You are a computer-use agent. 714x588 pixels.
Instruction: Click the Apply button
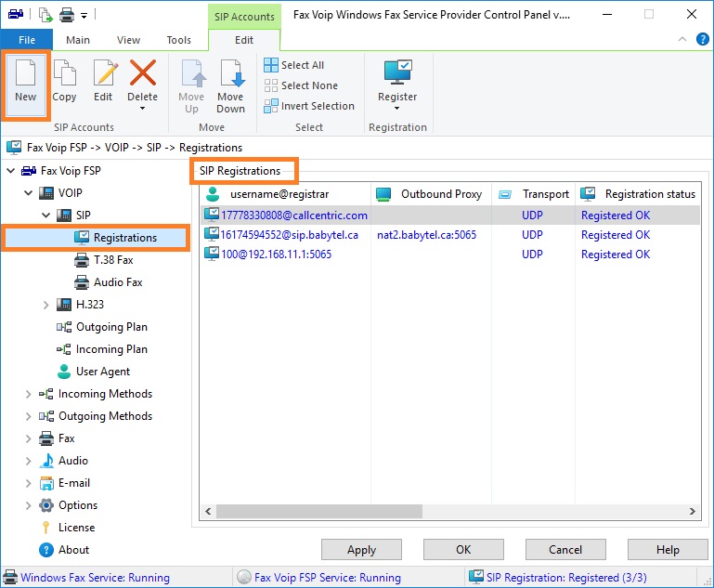pos(361,550)
